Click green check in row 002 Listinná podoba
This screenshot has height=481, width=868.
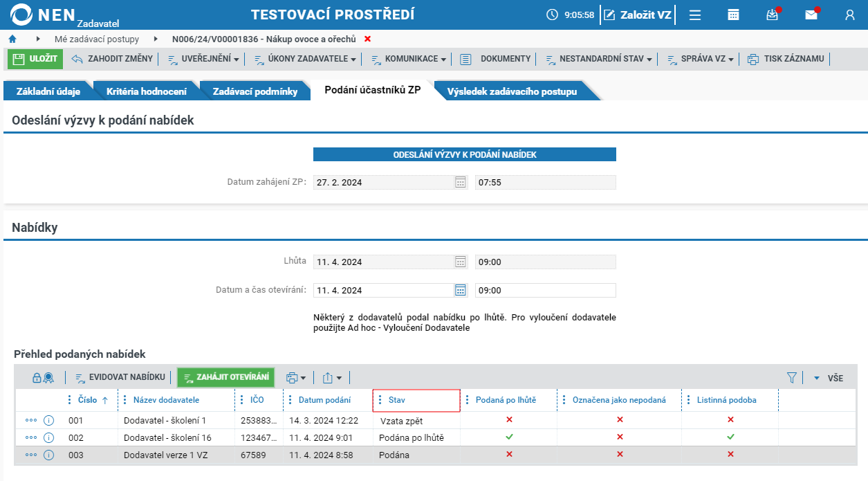point(730,437)
